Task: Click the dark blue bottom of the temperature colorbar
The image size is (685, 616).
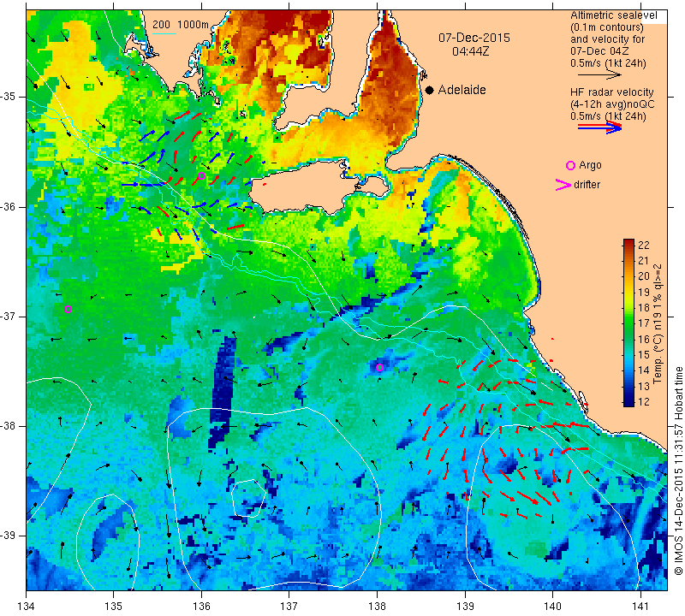Action: 628,401
